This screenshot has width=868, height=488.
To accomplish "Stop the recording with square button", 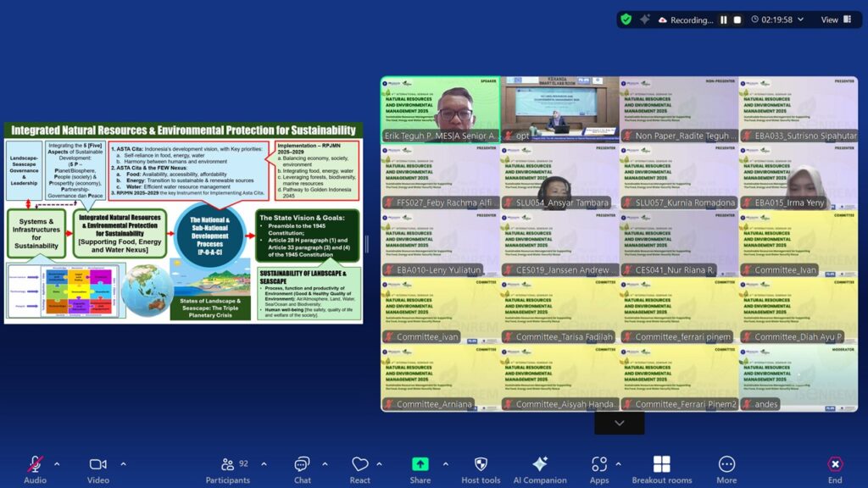I will coord(737,19).
